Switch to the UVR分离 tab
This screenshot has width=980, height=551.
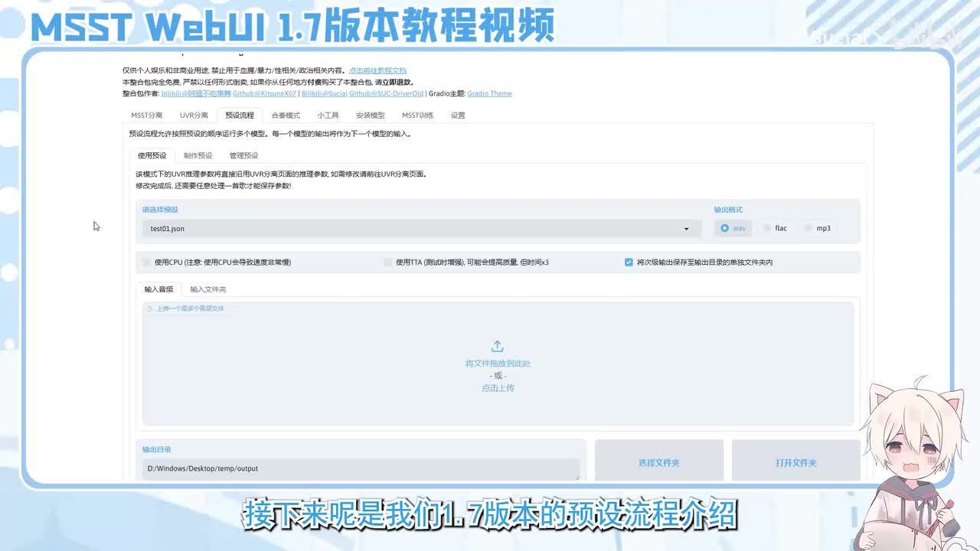pos(194,116)
